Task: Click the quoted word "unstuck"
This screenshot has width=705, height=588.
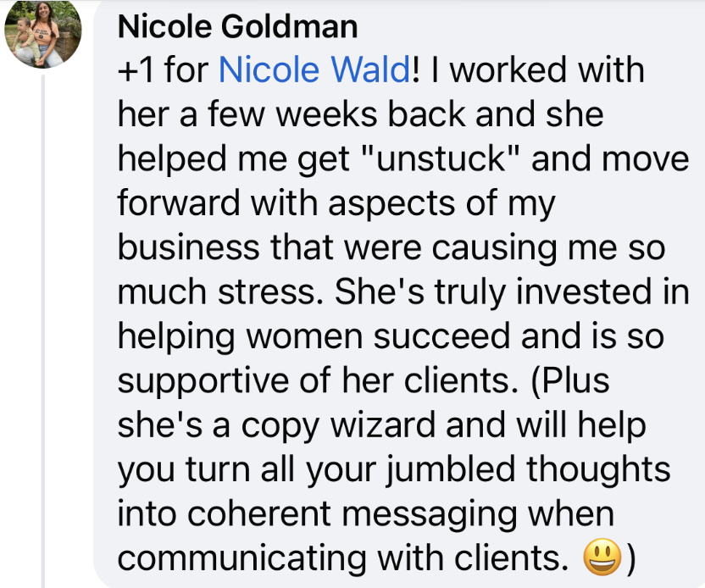Action: pos(441,158)
